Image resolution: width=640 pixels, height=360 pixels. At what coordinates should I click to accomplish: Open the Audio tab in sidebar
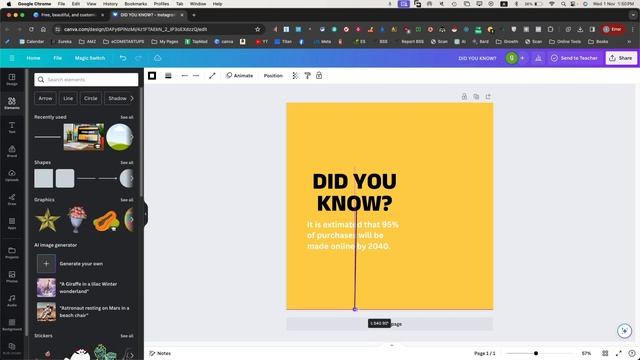[x=12, y=301]
